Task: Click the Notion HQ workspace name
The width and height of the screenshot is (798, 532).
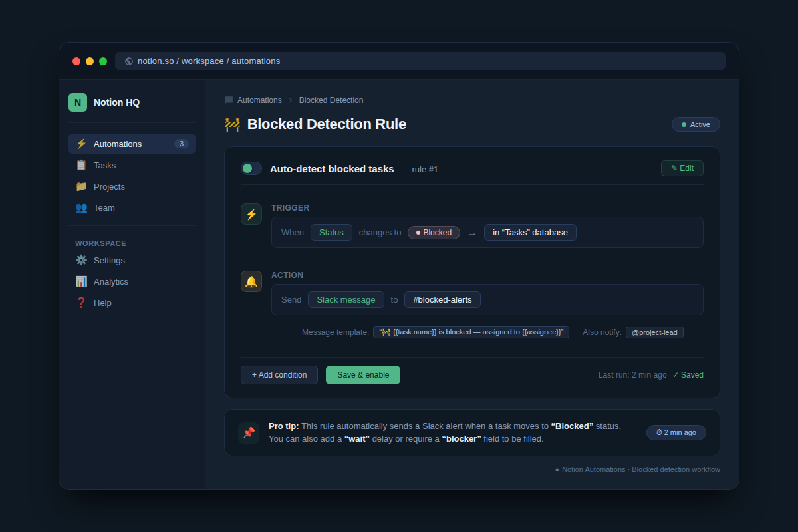Action: pyautogui.click(x=116, y=102)
